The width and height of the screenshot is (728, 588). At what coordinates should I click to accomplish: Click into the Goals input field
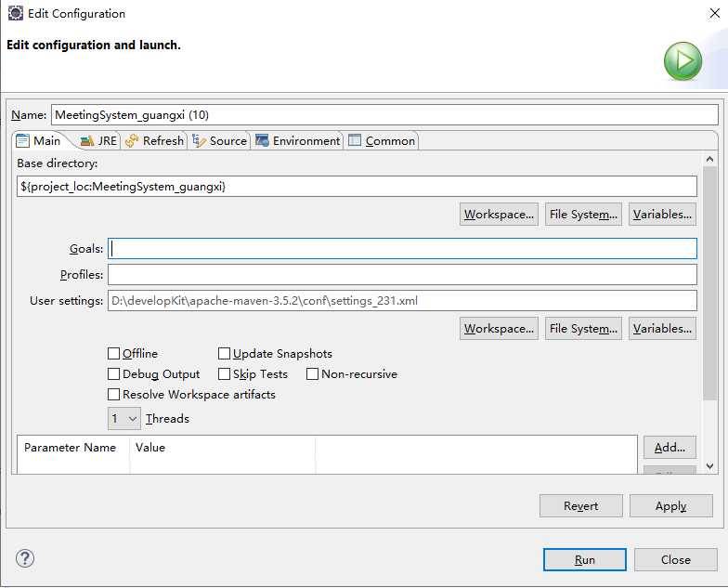(402, 249)
